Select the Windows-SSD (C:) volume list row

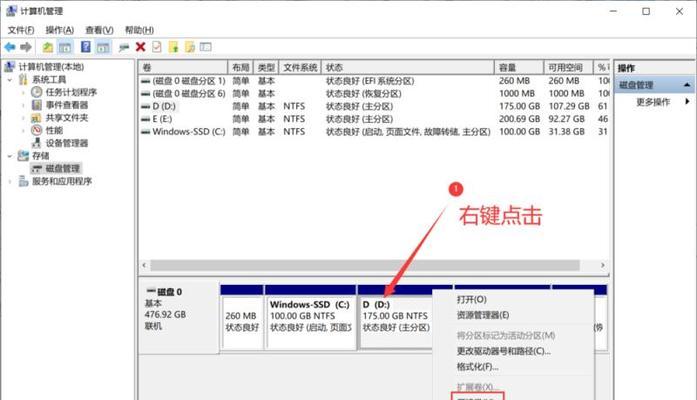coord(373,132)
